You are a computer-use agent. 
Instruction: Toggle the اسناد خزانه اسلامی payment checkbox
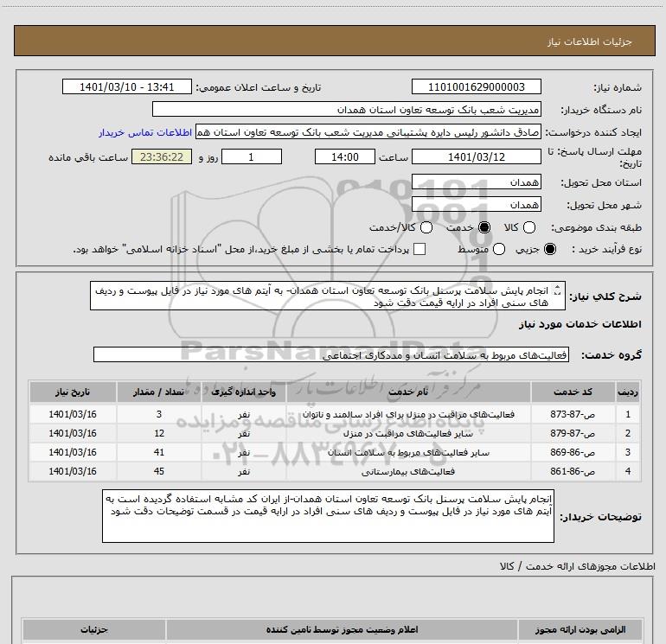[419, 249]
